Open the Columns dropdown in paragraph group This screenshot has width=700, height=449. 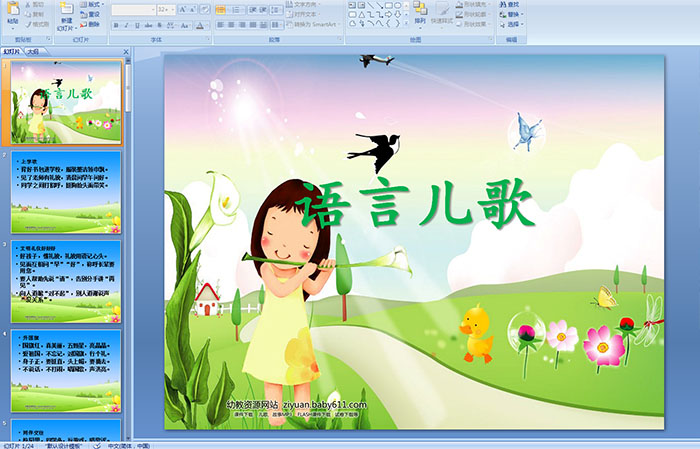pyautogui.click(x=277, y=25)
